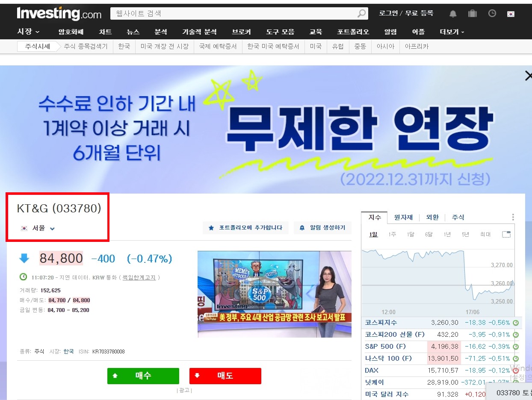
Task: Switch to the 원자재 tab
Action: click(403, 217)
